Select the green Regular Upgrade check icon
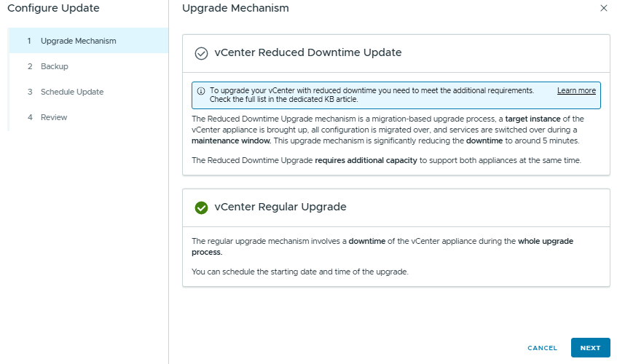This screenshot has height=364, width=617. point(202,207)
